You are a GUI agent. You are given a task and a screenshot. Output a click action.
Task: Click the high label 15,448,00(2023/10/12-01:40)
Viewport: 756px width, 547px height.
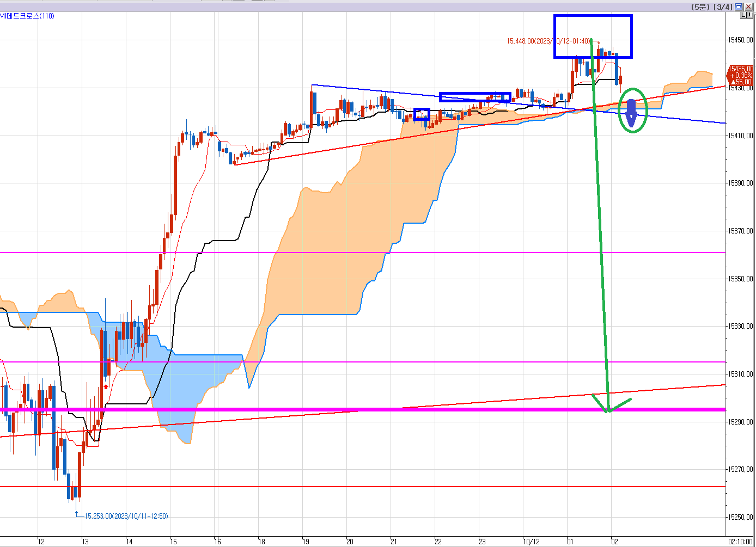(x=549, y=41)
